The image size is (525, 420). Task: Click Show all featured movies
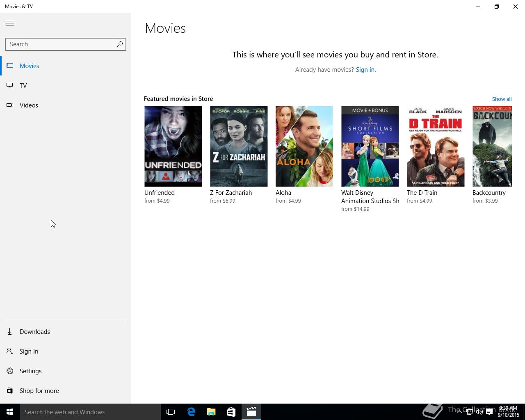pyautogui.click(x=502, y=99)
